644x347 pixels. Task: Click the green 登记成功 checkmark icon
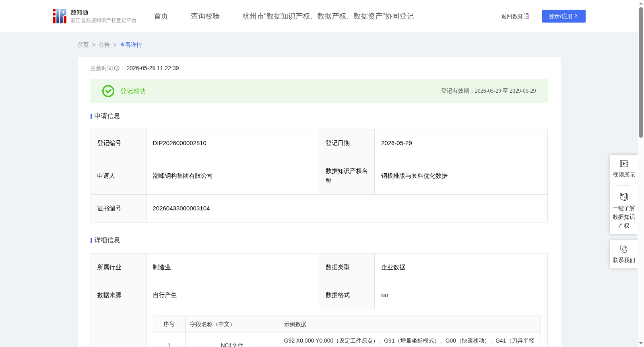click(x=108, y=91)
